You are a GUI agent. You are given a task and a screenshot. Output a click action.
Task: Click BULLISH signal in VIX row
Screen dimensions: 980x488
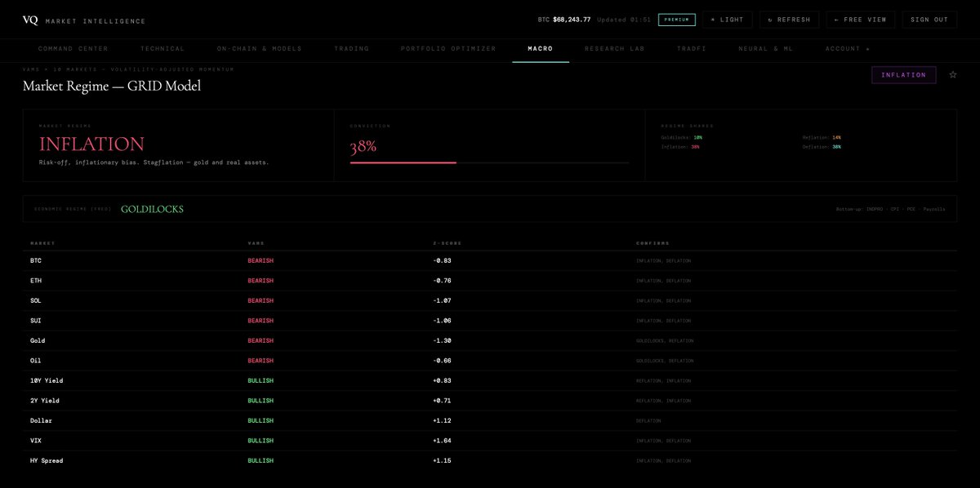click(261, 441)
